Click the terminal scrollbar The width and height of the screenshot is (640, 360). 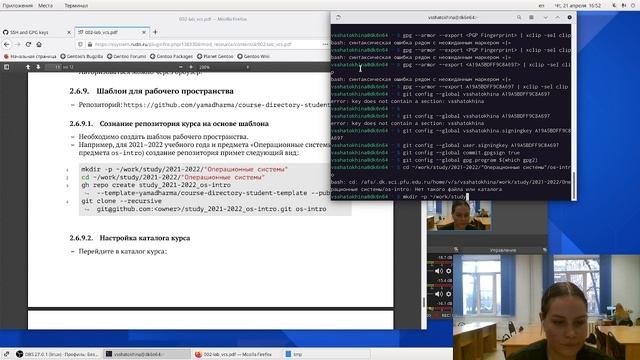[574, 185]
